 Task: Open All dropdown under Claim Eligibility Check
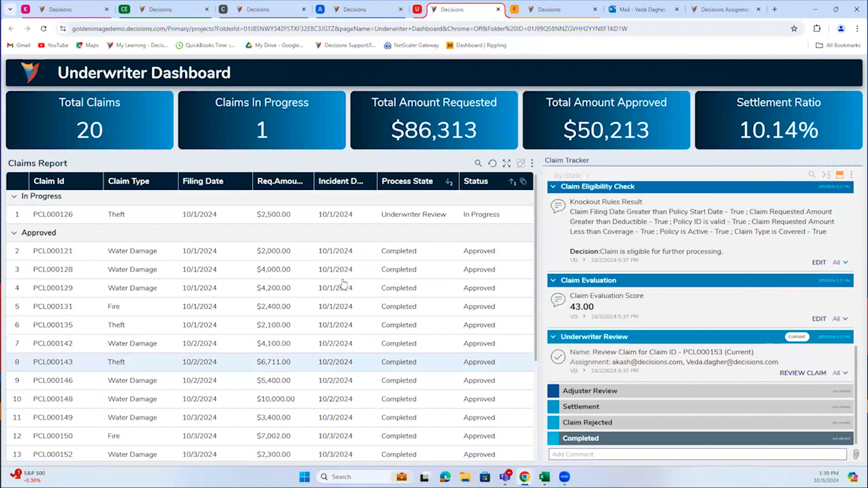tap(840, 262)
